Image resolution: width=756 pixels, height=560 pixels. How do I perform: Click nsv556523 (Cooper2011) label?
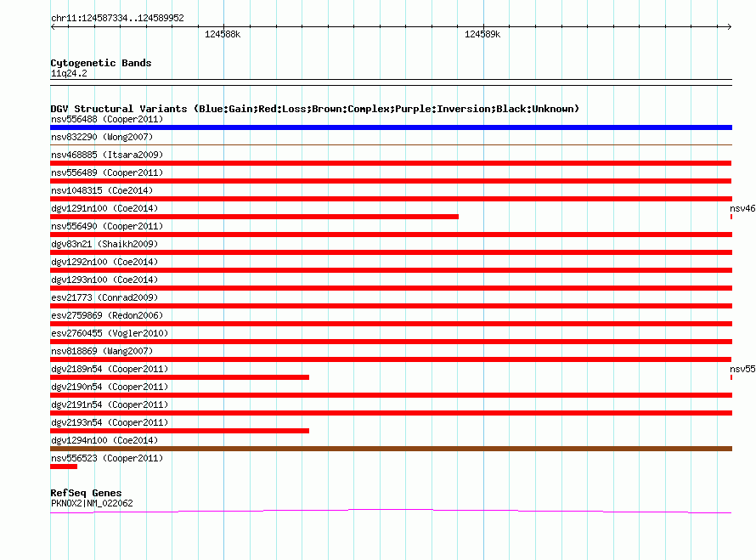[107, 458]
